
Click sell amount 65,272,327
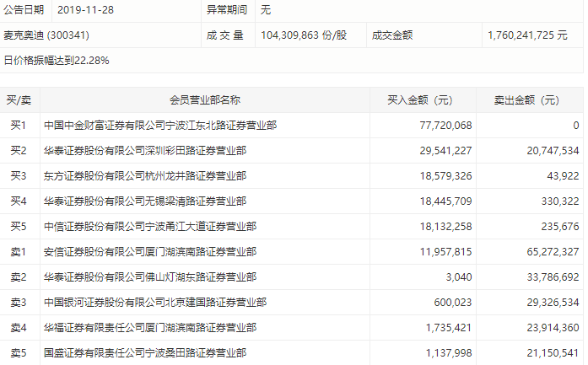(553, 252)
